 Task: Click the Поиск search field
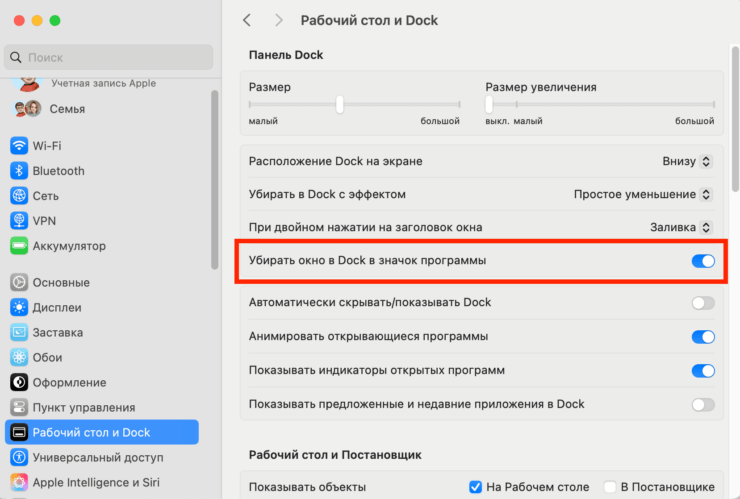110,58
